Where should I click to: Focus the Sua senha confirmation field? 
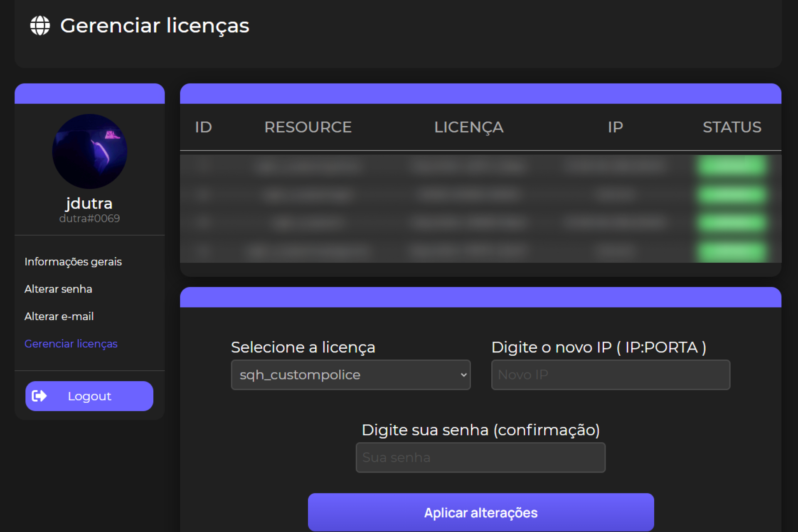click(x=480, y=457)
